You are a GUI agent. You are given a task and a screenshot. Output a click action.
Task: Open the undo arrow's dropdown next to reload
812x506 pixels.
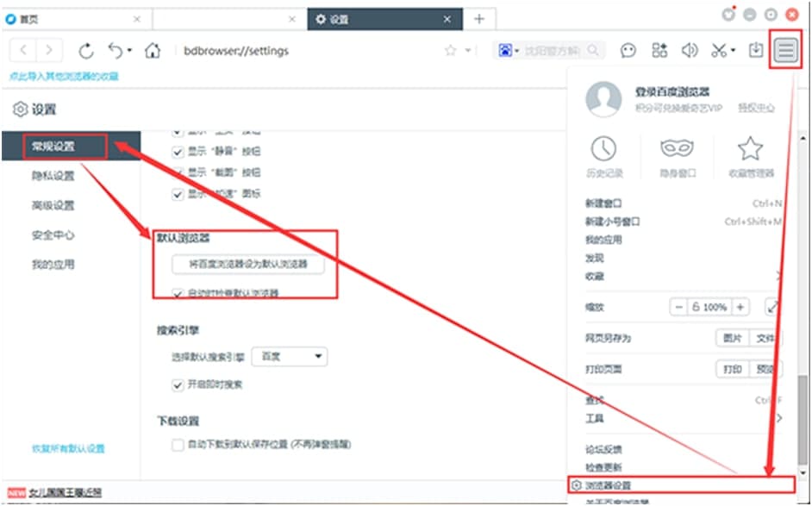(x=129, y=51)
